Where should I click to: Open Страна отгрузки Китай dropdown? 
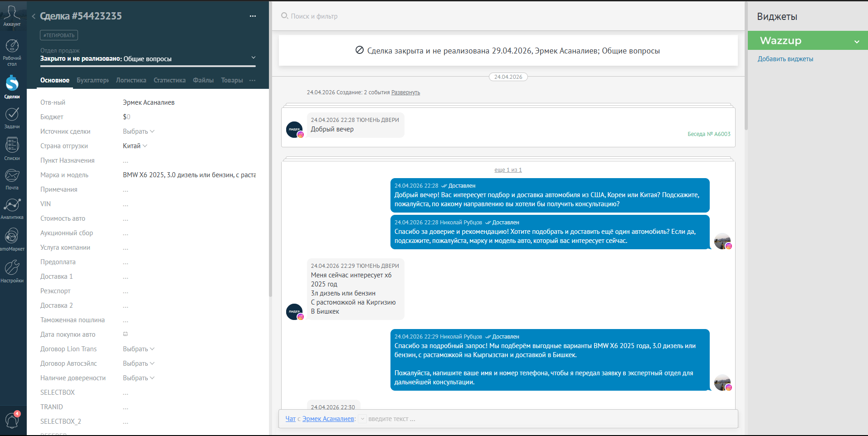click(135, 146)
